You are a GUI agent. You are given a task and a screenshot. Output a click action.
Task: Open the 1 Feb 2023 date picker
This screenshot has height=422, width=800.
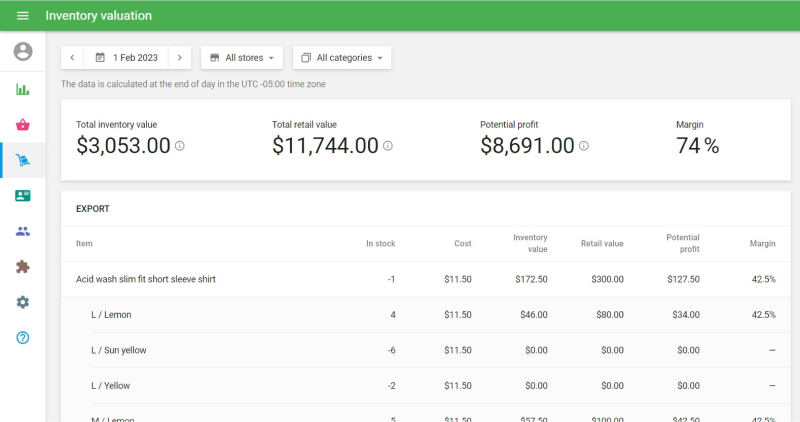pos(126,58)
